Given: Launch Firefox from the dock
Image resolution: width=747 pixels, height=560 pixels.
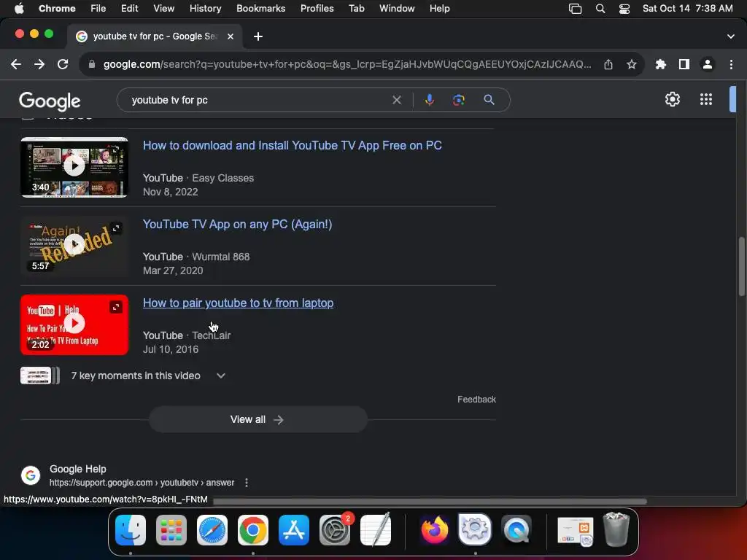Looking at the screenshot, I should (435, 530).
